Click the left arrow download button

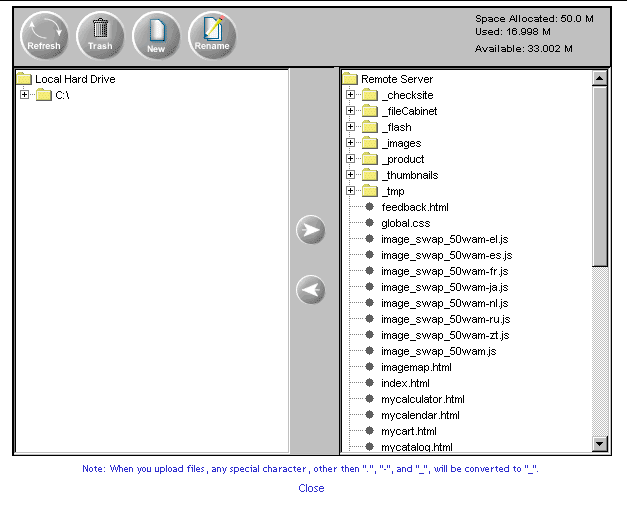point(311,290)
